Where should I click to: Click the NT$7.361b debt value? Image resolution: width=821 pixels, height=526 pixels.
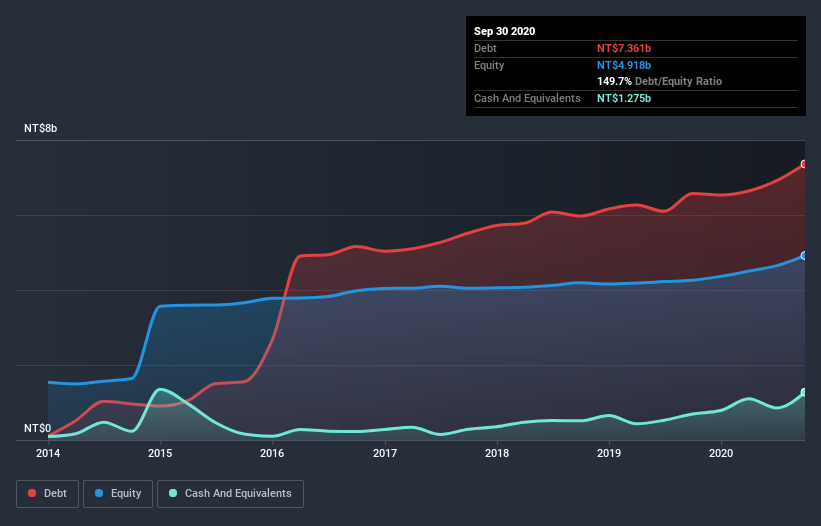tap(624, 49)
